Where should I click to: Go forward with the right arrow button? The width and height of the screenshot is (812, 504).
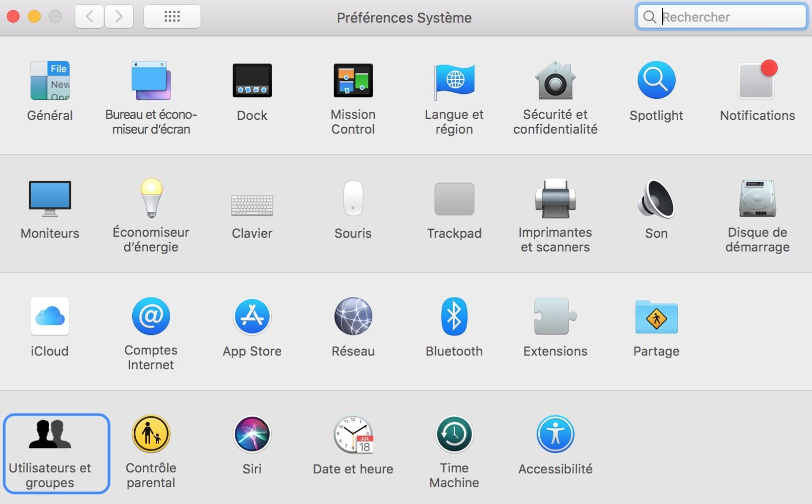click(119, 16)
